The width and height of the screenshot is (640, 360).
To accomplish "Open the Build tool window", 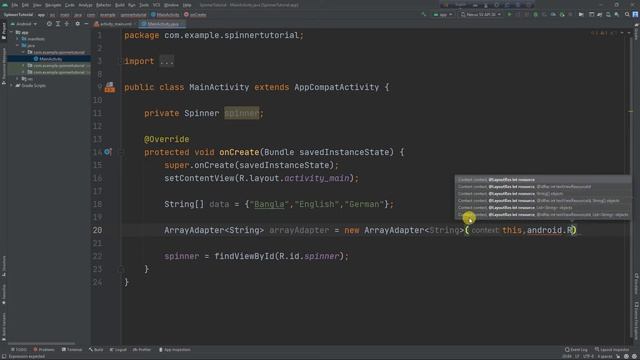I will click(96, 350).
